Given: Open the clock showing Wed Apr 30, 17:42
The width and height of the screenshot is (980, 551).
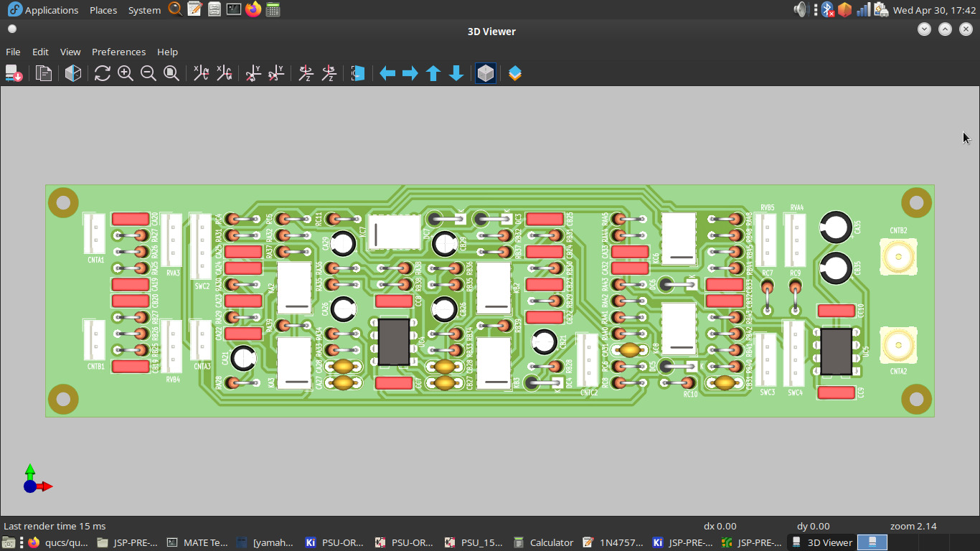Looking at the screenshot, I should [x=934, y=10].
